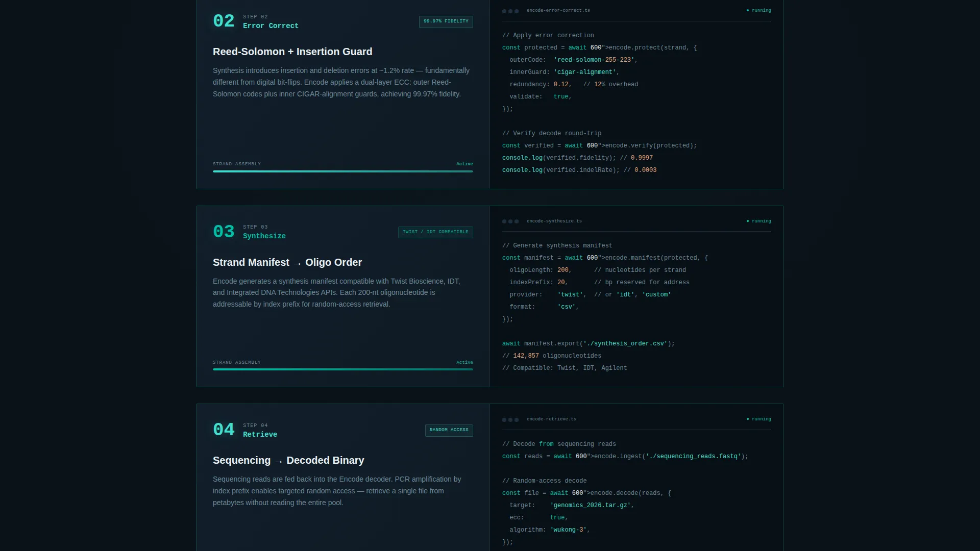Click the 'cigar-alignment' string in code

tap(585, 72)
